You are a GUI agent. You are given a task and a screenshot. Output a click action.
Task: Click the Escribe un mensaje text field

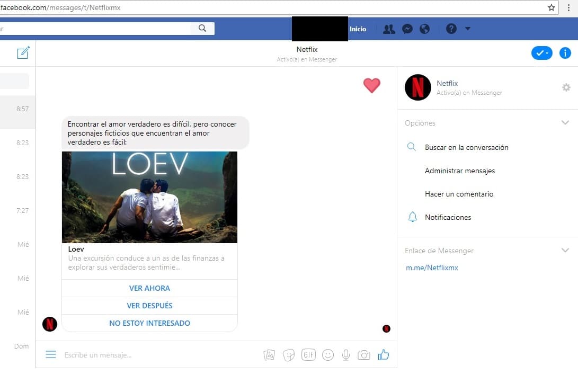(x=159, y=355)
